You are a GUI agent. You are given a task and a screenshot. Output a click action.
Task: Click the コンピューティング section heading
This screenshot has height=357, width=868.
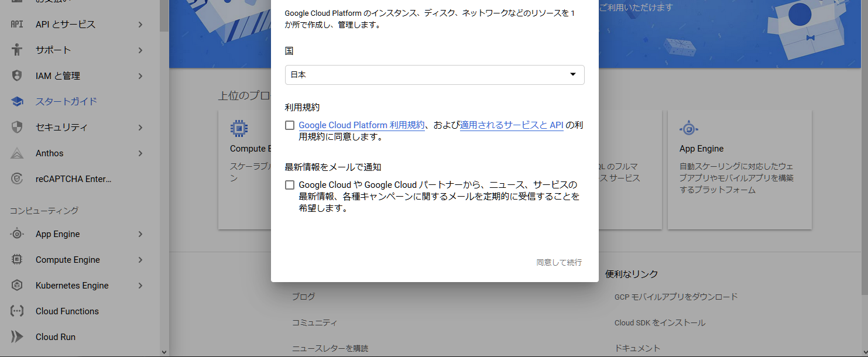44,211
